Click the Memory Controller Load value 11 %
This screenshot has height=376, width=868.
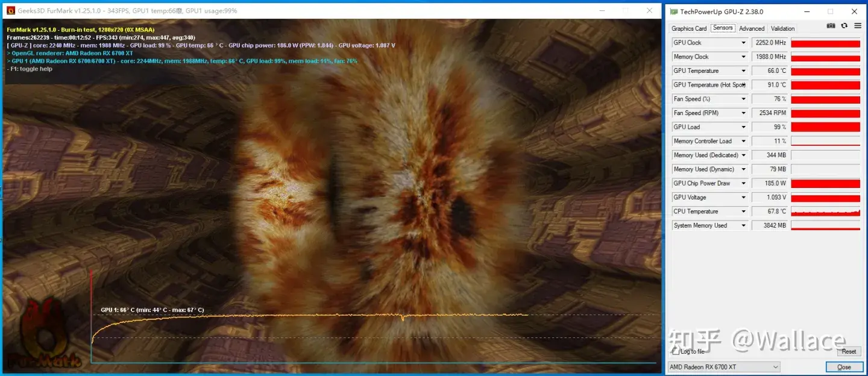[770, 141]
